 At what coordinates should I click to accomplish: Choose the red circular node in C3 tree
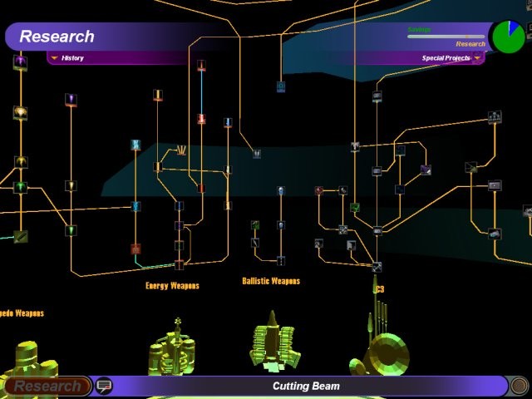click(318, 190)
